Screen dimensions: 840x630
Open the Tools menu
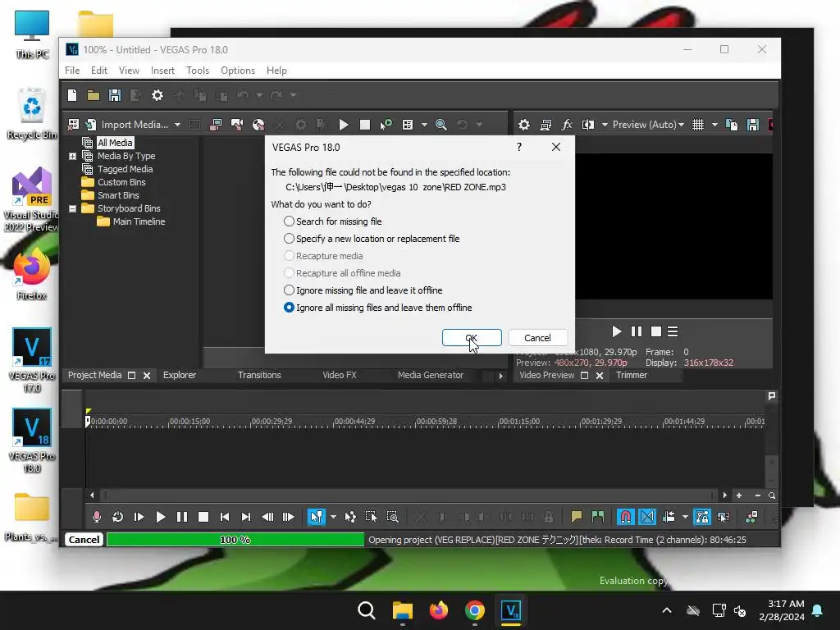pos(198,71)
